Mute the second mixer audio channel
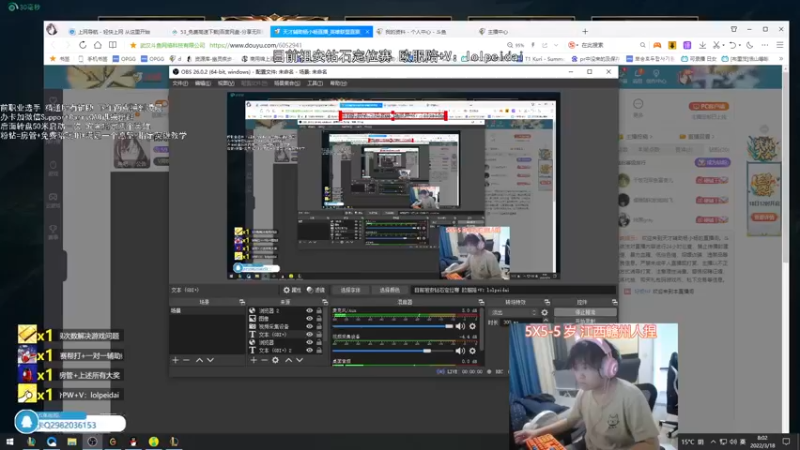The width and height of the screenshot is (800, 450). (x=460, y=351)
